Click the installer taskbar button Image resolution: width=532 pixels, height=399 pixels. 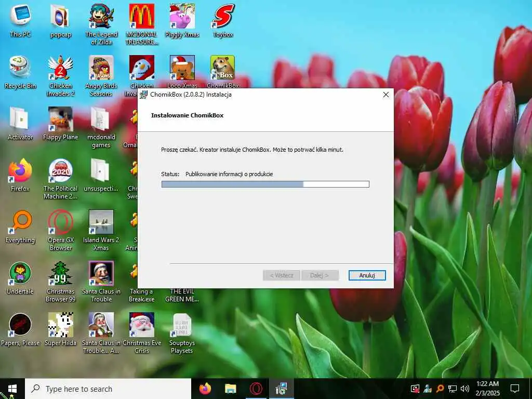(x=281, y=389)
